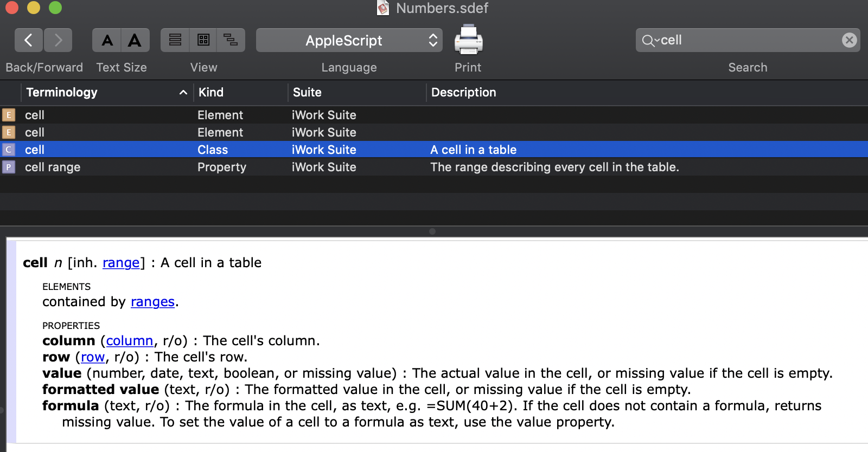The width and height of the screenshot is (868, 452).
Task: Select the first cell Element row
Action: pyautogui.click(x=217, y=115)
